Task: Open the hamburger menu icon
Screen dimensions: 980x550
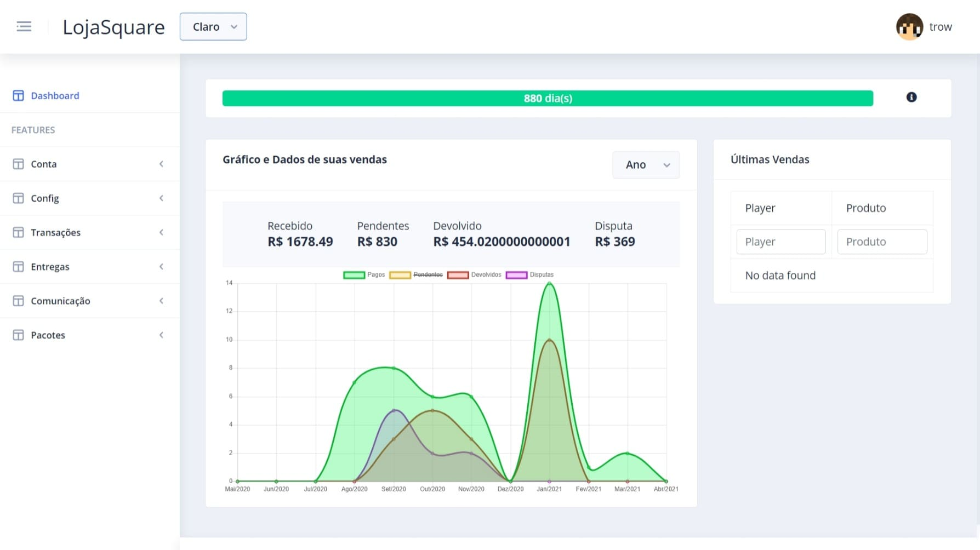Action: 24,26
